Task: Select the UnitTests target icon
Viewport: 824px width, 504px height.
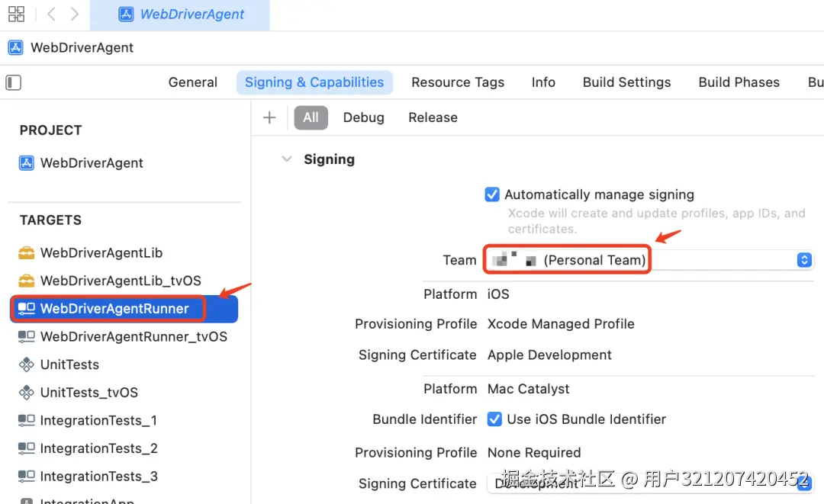Action: (26, 364)
